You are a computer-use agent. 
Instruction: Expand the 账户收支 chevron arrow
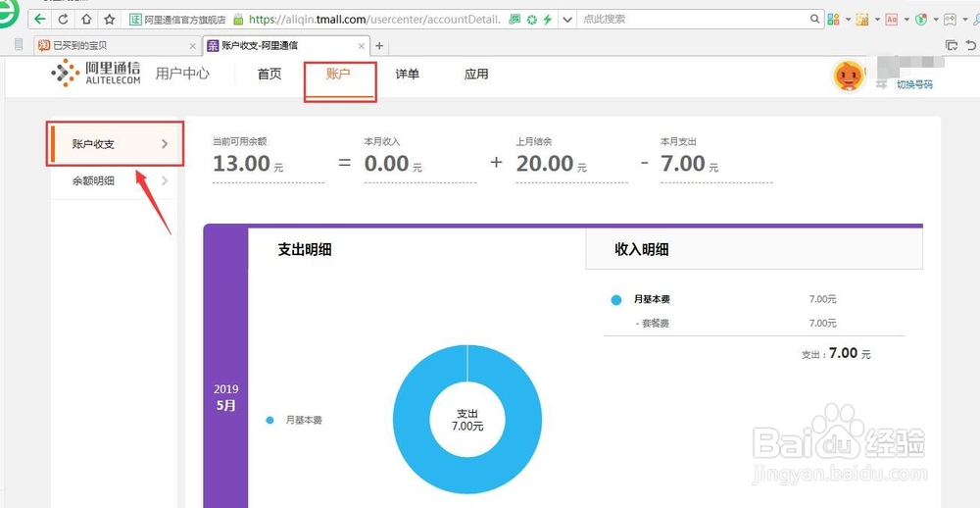pos(165,144)
